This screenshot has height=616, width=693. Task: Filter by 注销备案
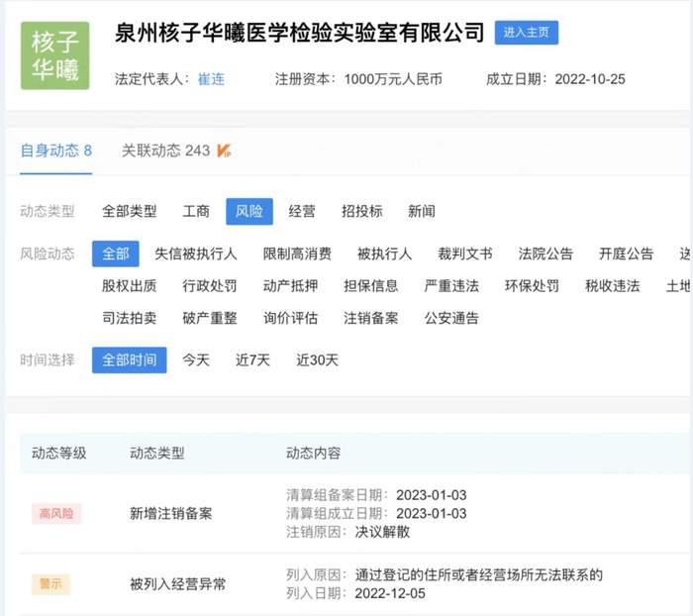[x=371, y=318]
